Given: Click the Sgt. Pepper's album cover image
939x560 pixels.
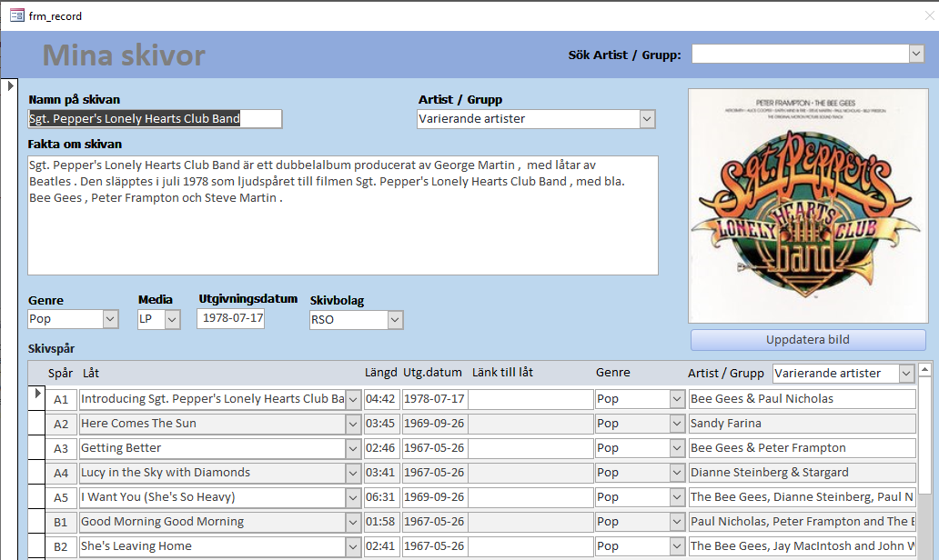Looking at the screenshot, I should (x=807, y=205).
